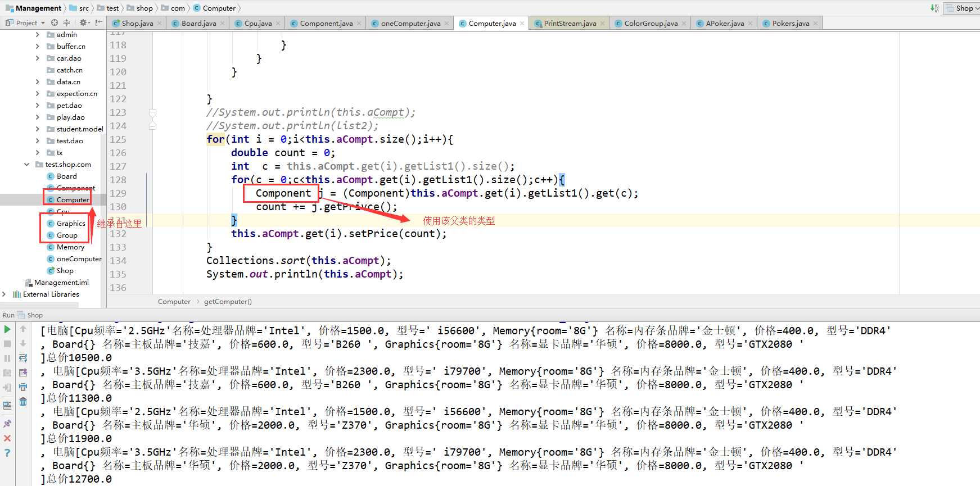Click Computer class in navigation breadcrumb

tap(214, 8)
